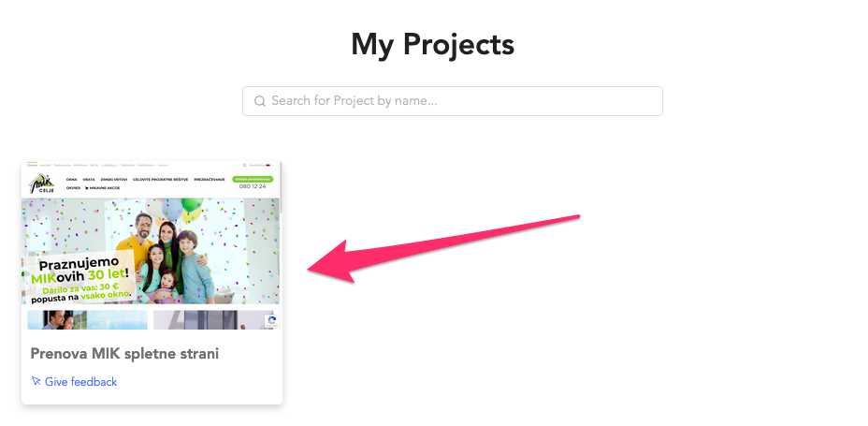The width and height of the screenshot is (868, 426).
Task: Click the 30 let anniversary banner image
Action: [150, 251]
